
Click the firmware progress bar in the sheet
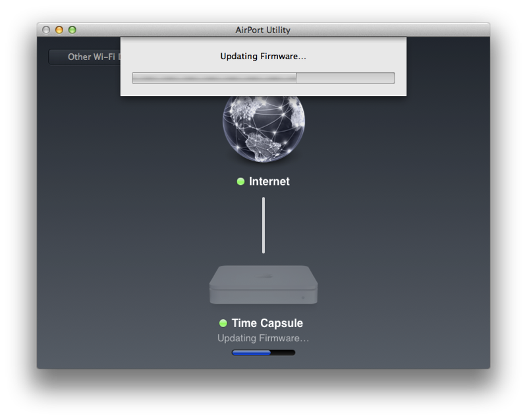263,78
